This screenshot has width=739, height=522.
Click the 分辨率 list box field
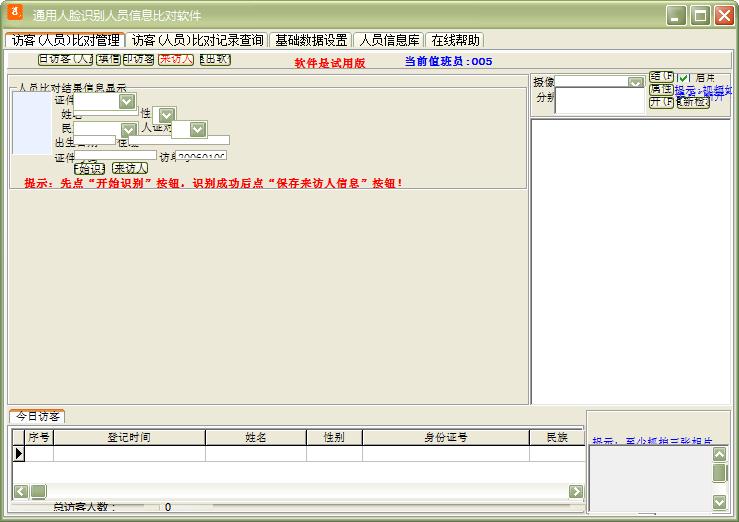pos(600,100)
